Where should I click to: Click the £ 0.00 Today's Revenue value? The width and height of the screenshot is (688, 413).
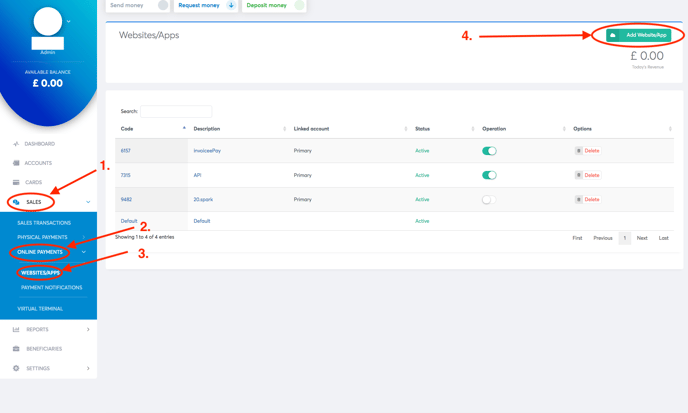[x=647, y=56]
